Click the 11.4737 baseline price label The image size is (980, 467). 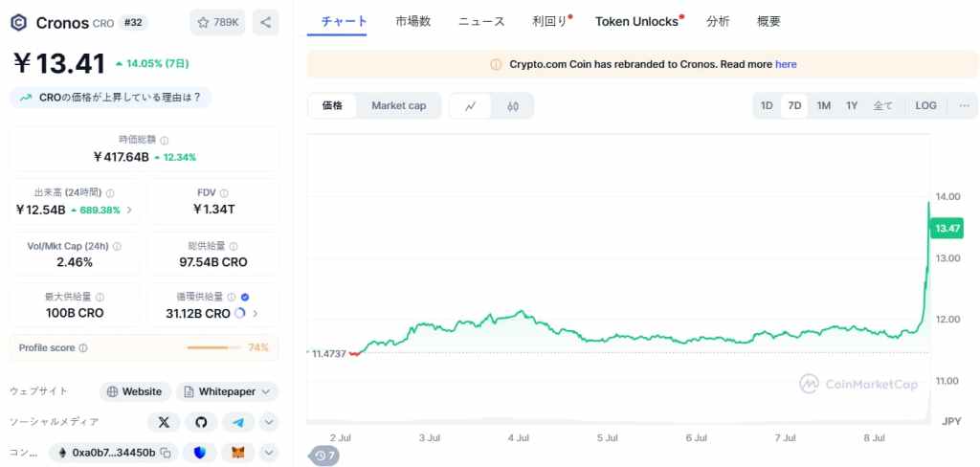tap(329, 354)
